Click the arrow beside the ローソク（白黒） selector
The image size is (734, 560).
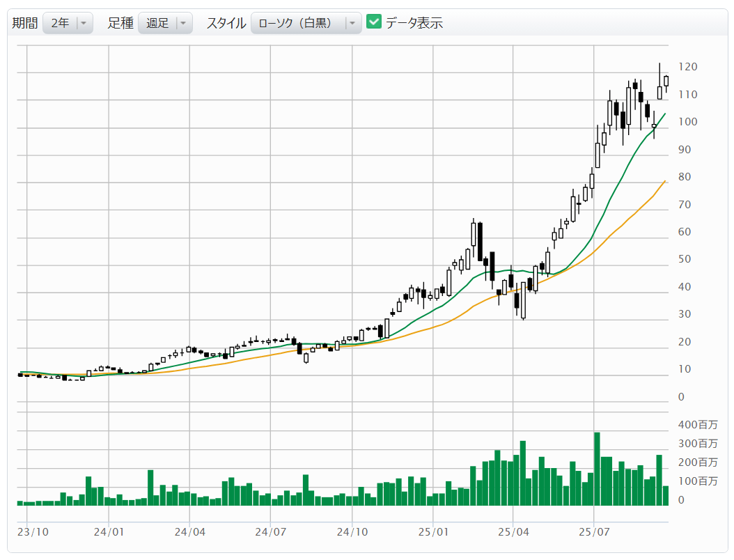pyautogui.click(x=352, y=23)
